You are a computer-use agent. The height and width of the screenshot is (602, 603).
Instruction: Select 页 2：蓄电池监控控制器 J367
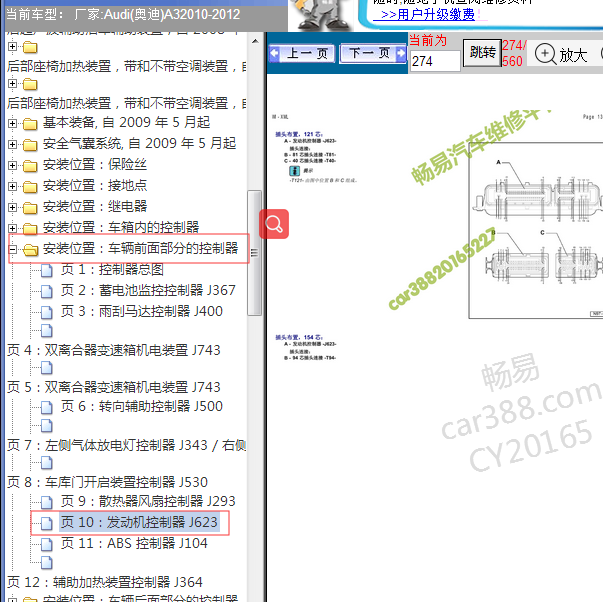[148, 290]
